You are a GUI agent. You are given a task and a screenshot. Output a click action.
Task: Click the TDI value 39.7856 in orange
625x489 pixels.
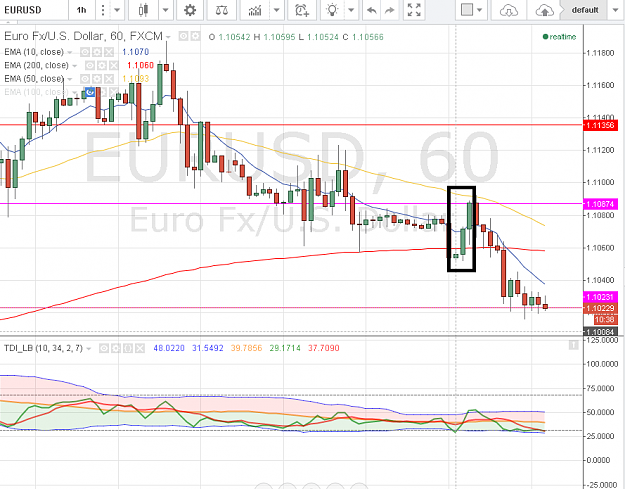(x=246, y=348)
